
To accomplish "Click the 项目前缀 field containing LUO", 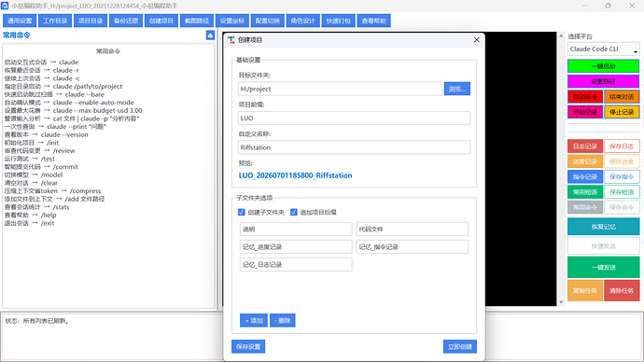I will [354, 118].
